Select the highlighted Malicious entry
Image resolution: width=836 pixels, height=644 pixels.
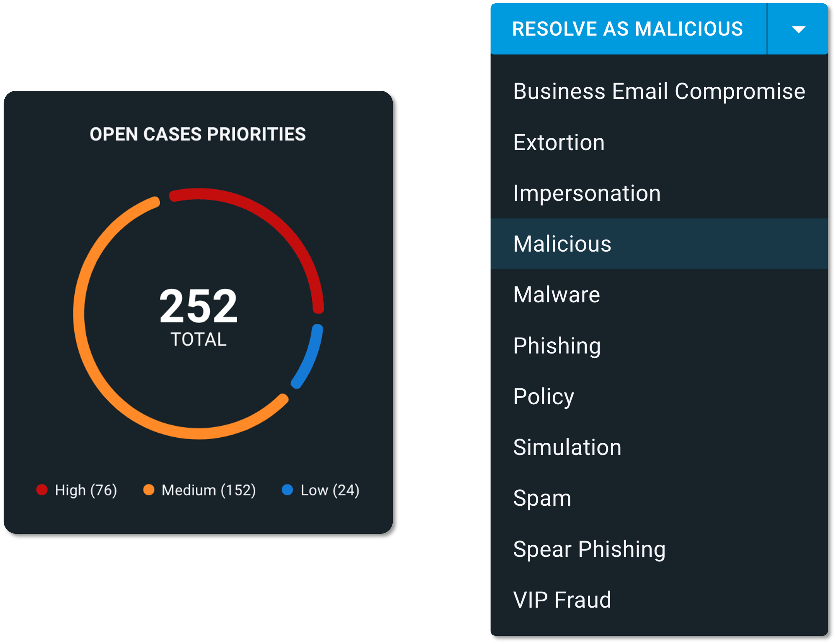(x=659, y=244)
